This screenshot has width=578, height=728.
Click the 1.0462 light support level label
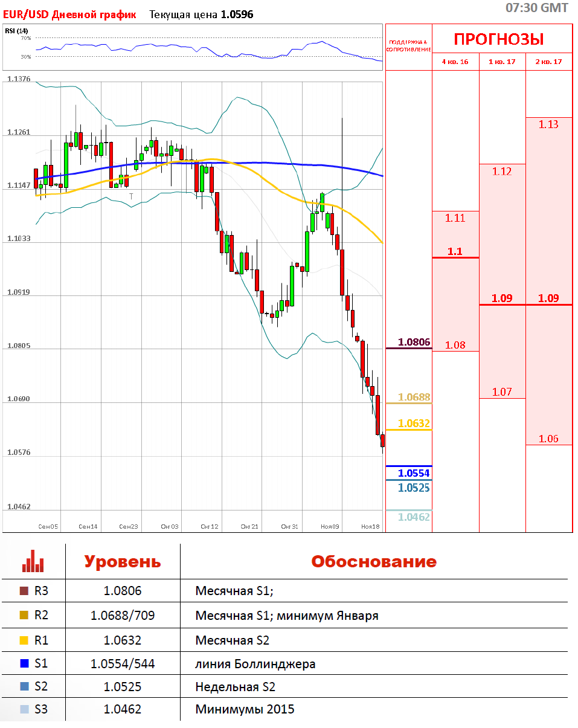coord(414,517)
